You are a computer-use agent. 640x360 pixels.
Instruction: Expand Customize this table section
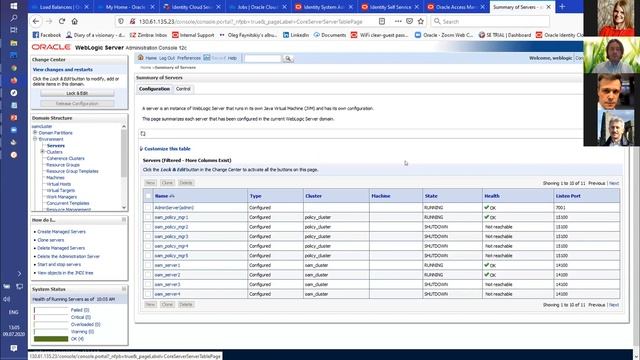[167, 149]
